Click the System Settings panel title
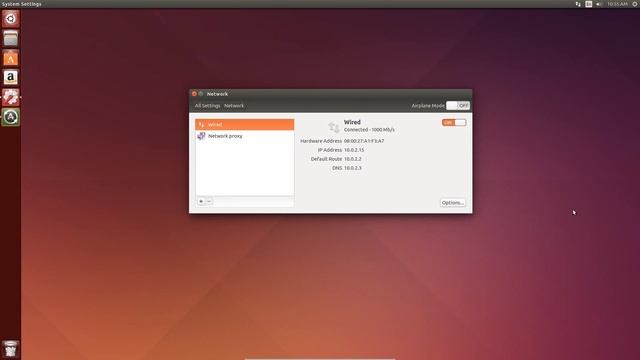 (21, 4)
